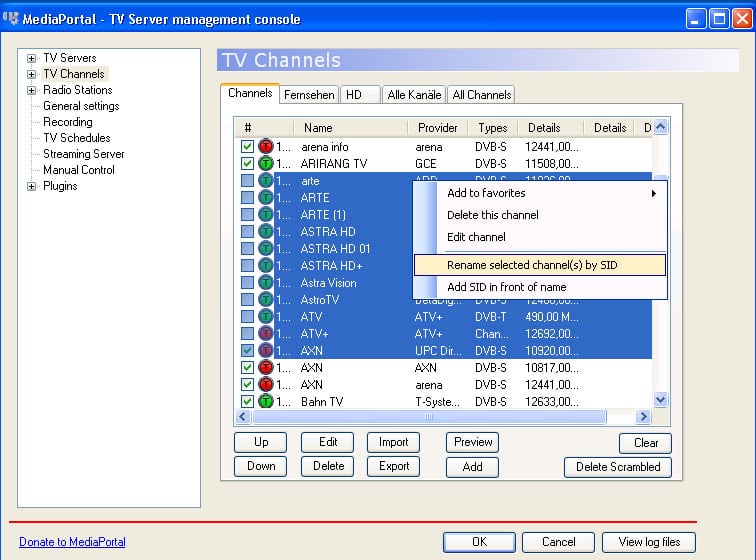Click the Export button
Screen dimensions: 756x560
pos(393,466)
